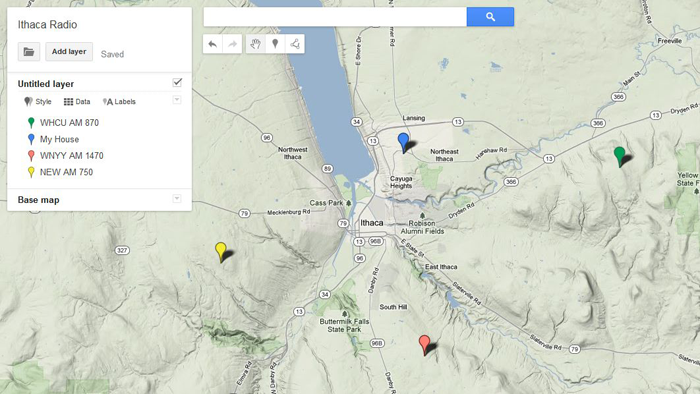Click the Northwest Ithaca map label
The height and width of the screenshot is (394, 700).
coord(292,153)
